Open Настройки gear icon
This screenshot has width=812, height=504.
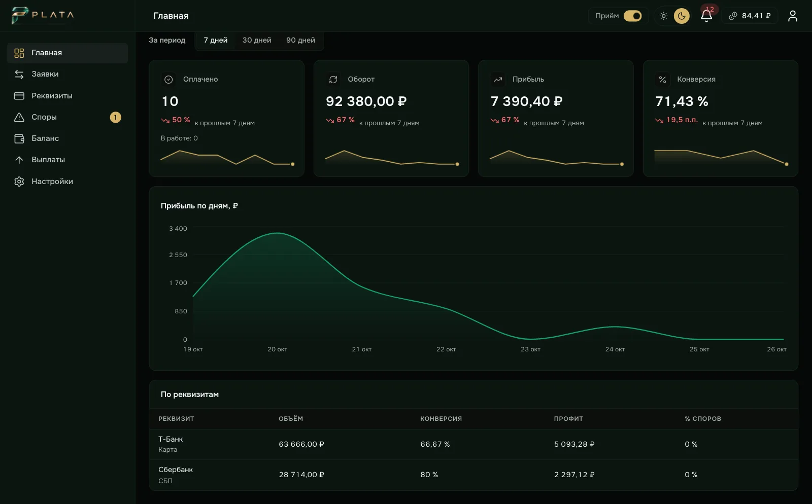click(x=19, y=182)
